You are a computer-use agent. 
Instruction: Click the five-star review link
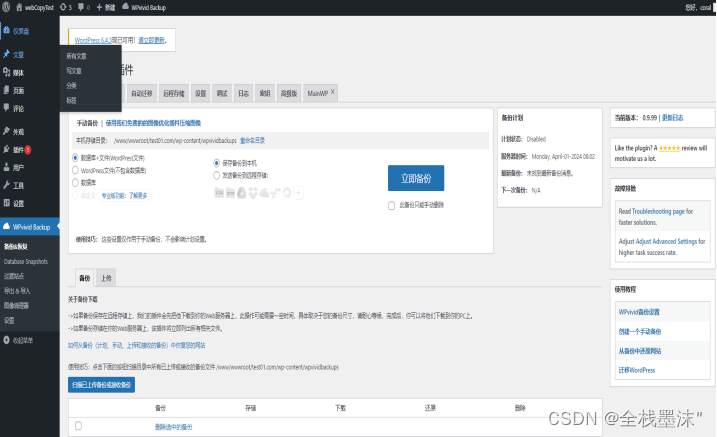(669, 148)
